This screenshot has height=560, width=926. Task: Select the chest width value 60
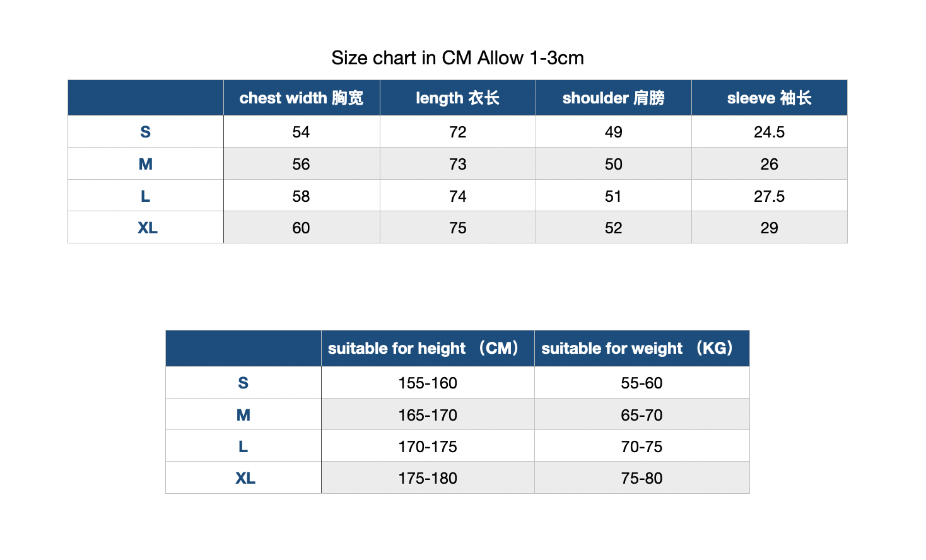[x=302, y=228]
